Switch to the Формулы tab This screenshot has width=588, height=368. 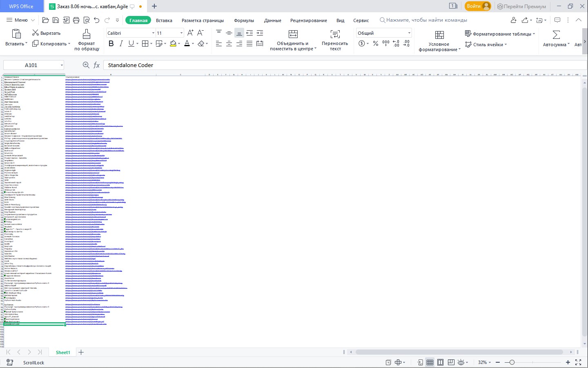pos(244,20)
